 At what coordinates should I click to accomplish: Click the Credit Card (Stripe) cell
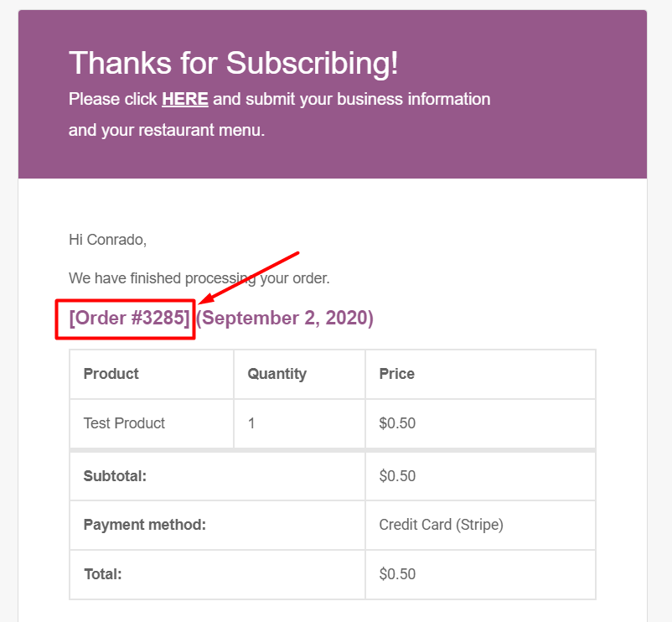point(441,526)
